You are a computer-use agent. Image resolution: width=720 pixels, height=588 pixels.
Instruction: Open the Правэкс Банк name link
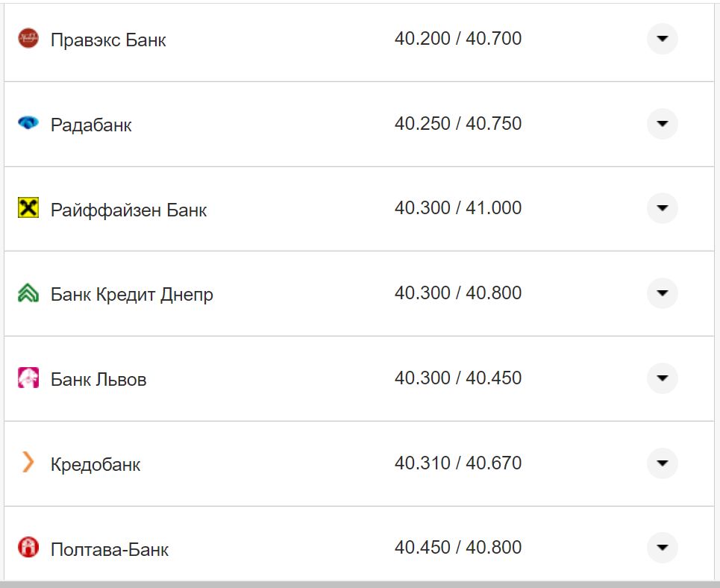pos(108,40)
